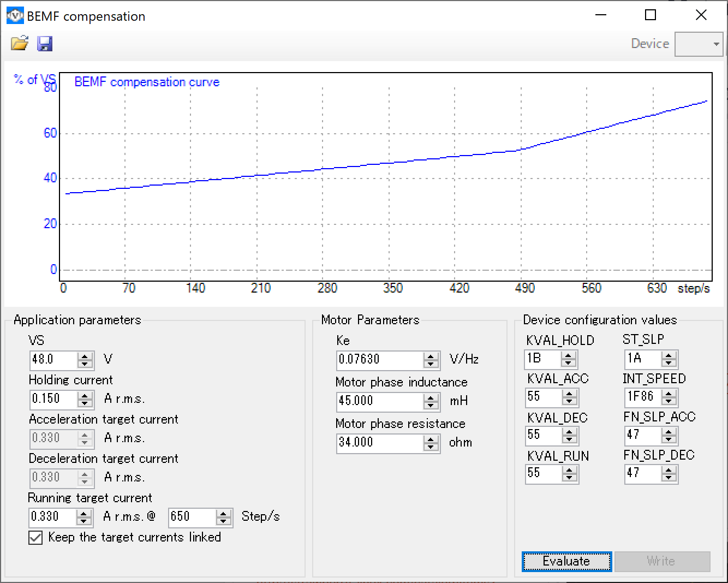The height and width of the screenshot is (583, 728).
Task: Click the Holding current input field
Action: coord(53,399)
